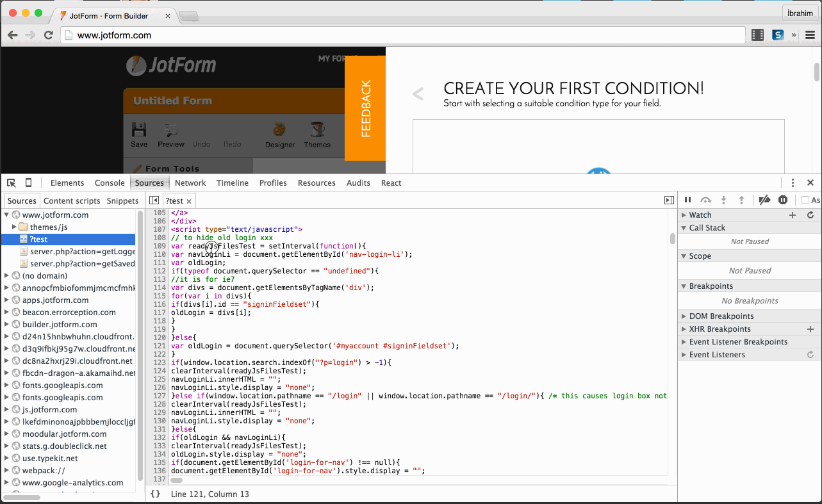
Task: Open the Audits panel
Action: tap(358, 183)
